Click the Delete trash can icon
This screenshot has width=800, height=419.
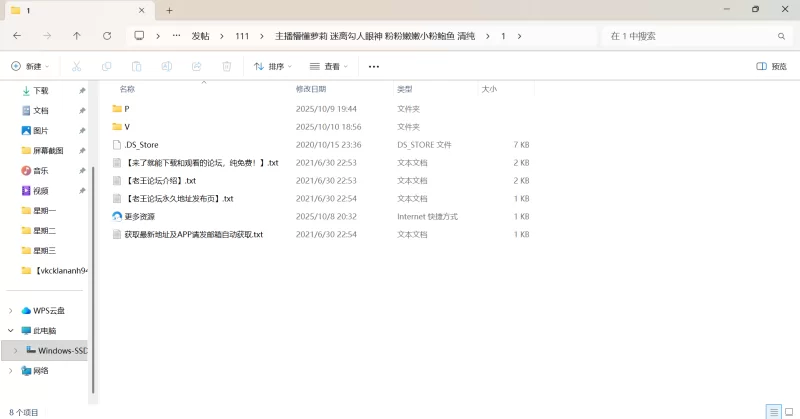pyautogui.click(x=226, y=66)
